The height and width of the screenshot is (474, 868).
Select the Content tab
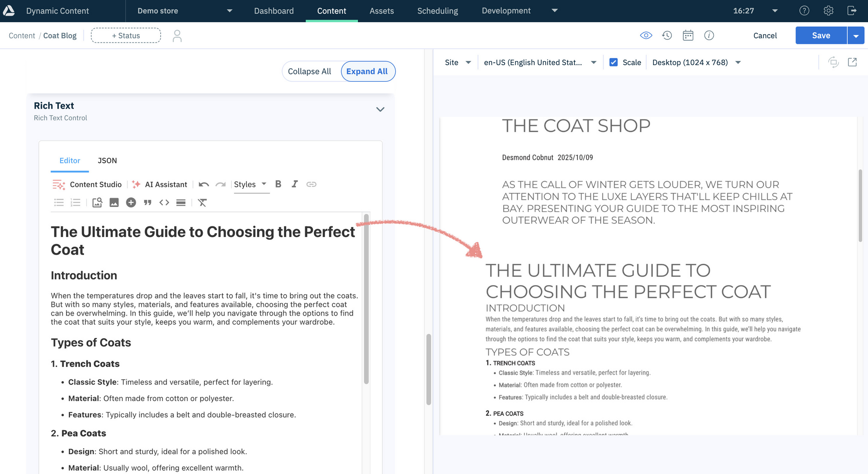coord(332,11)
